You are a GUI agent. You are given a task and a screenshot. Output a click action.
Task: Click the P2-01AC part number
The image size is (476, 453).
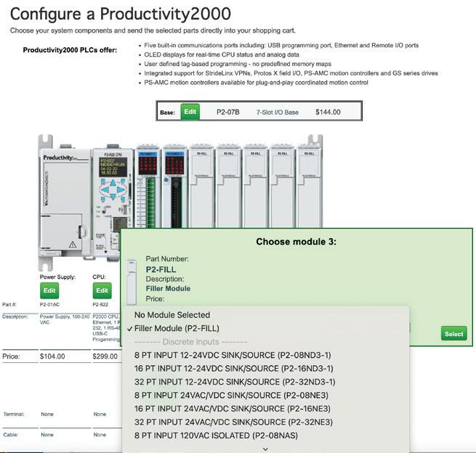click(50, 304)
